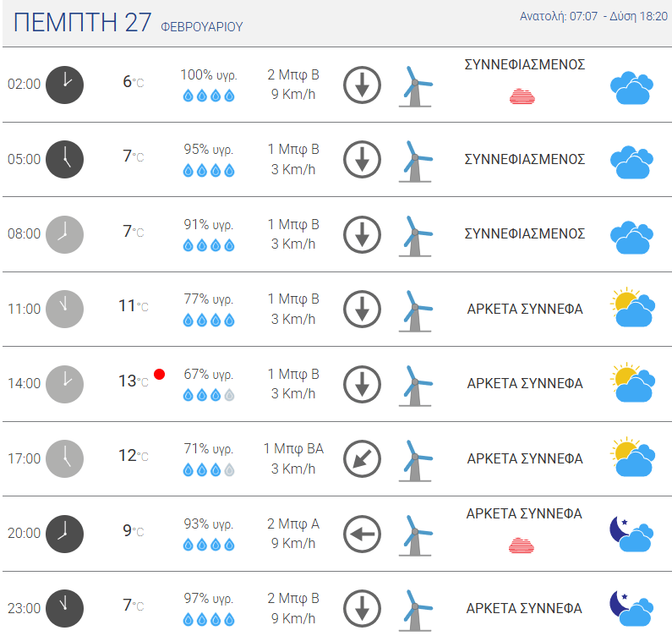This screenshot has height=636, width=672.
Task: Click the wind turbine icon at 08:00
Action: 415,236
